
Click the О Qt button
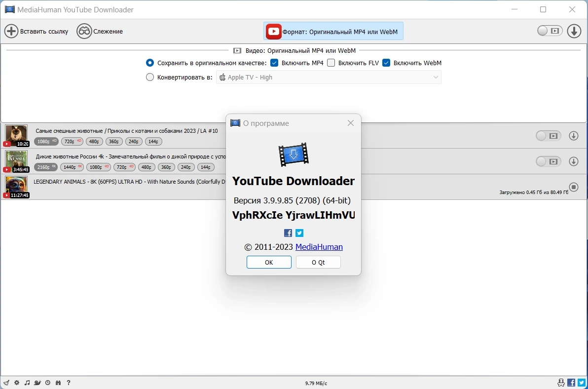coord(318,262)
